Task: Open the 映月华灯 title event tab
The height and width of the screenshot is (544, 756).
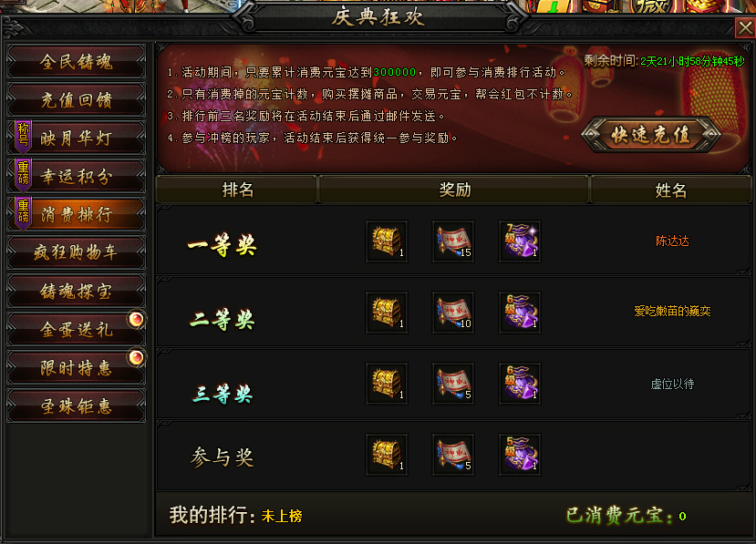Action: point(77,139)
